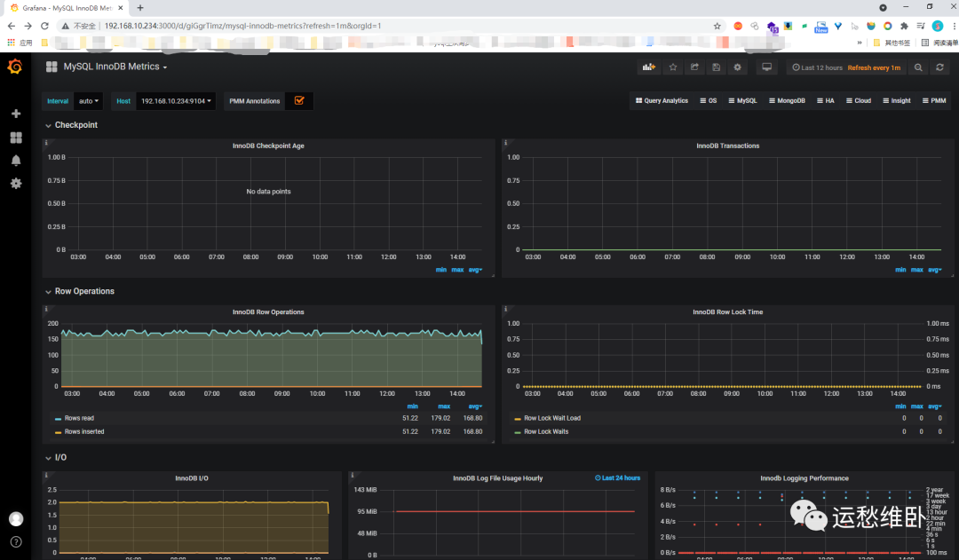Sort Row Lock Time legend by max

[916, 406]
